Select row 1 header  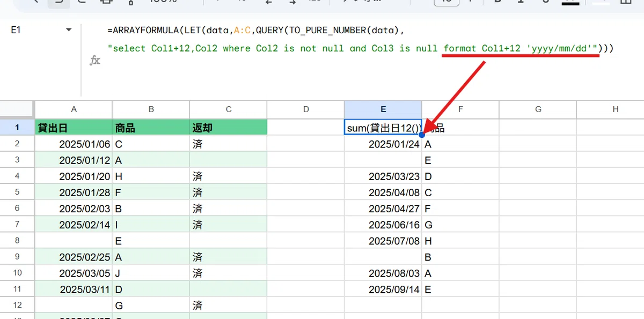(x=17, y=128)
